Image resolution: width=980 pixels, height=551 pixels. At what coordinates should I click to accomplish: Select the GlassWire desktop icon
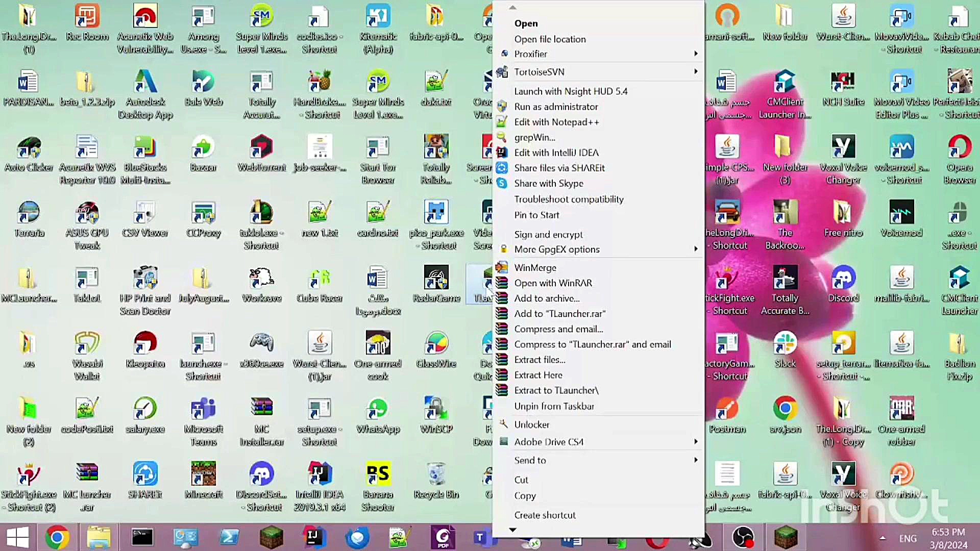pos(436,349)
